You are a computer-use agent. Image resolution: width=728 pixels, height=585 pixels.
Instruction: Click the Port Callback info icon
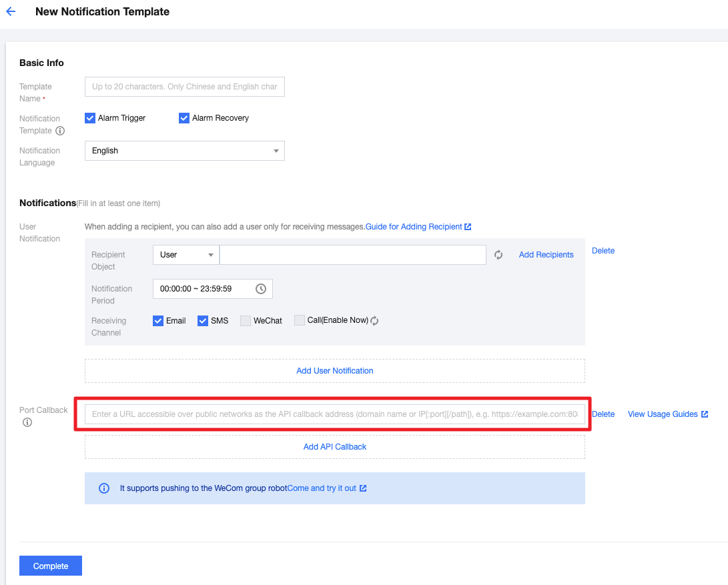(27, 422)
